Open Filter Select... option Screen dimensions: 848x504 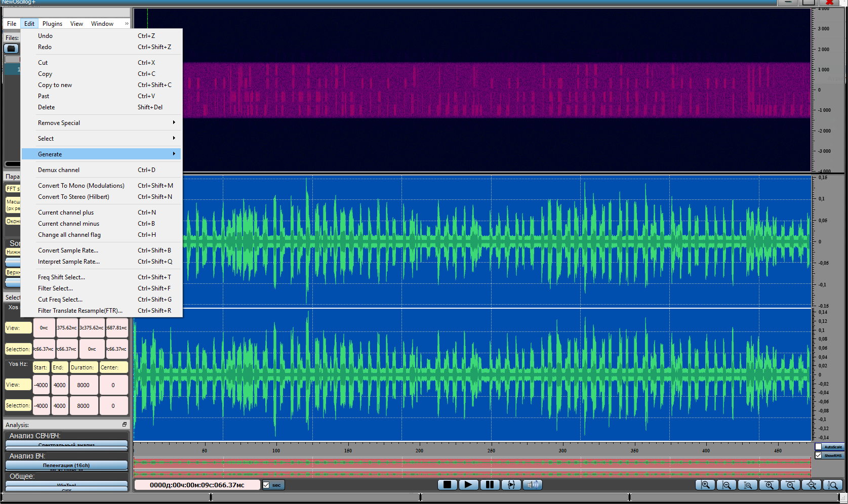click(102, 288)
